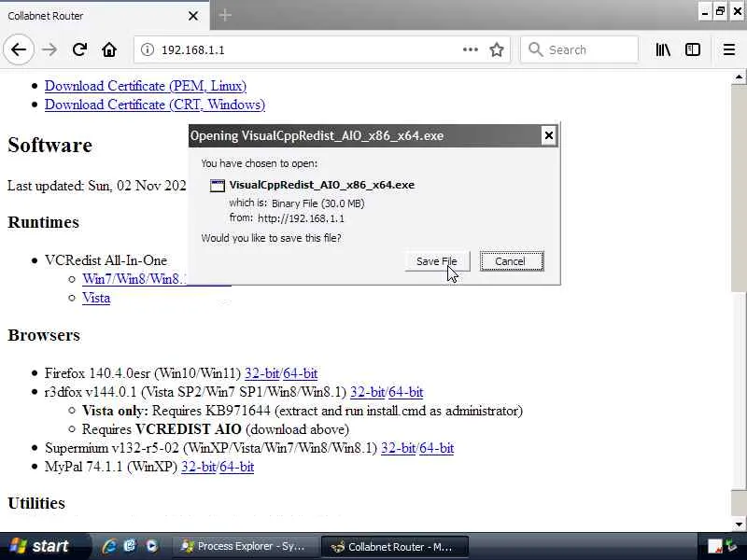
Task: Minimize the browser window
Action: [x=705, y=12]
